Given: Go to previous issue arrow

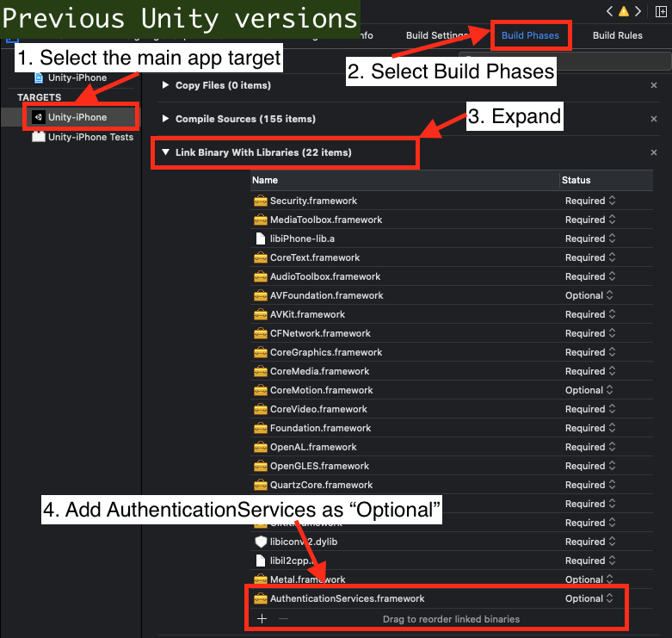Looking at the screenshot, I should [609, 11].
